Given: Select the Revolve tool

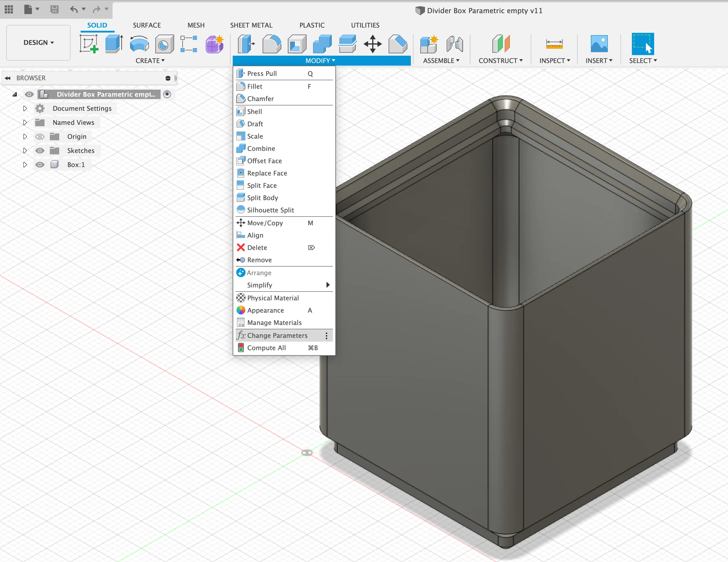Looking at the screenshot, I should coord(139,44).
